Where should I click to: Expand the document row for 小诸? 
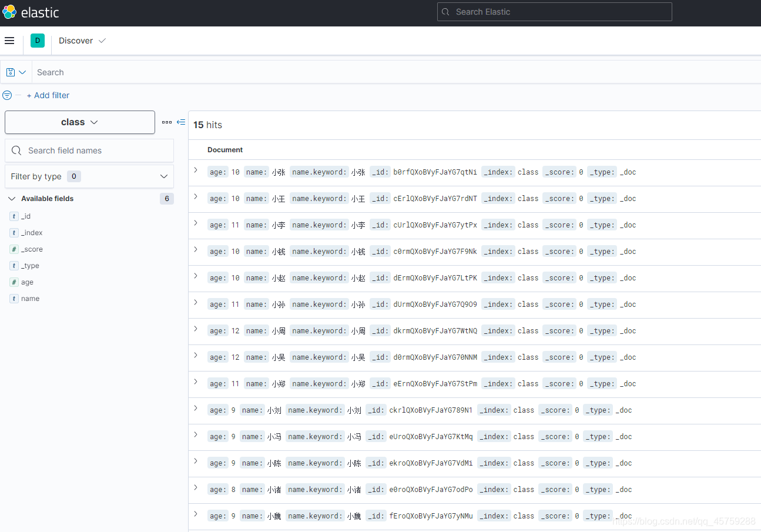[x=196, y=487]
